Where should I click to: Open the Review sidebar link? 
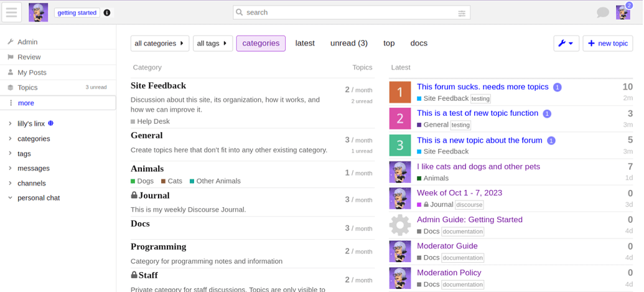(x=29, y=57)
